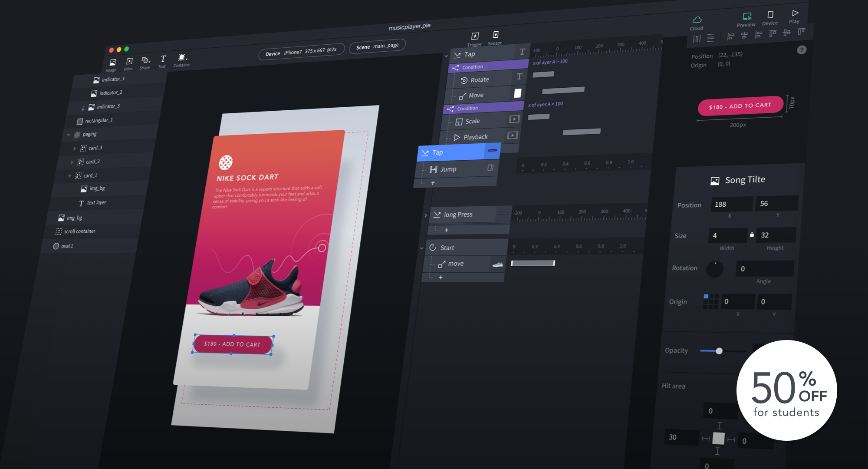Select the rectangular_1 layer
868x469 pixels.
pyautogui.click(x=95, y=120)
